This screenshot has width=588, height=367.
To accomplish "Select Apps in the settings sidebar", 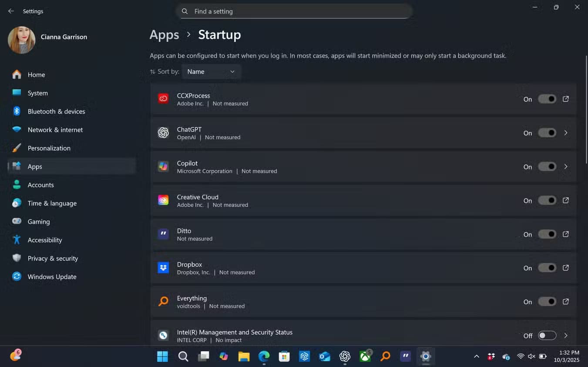I will pyautogui.click(x=72, y=167).
